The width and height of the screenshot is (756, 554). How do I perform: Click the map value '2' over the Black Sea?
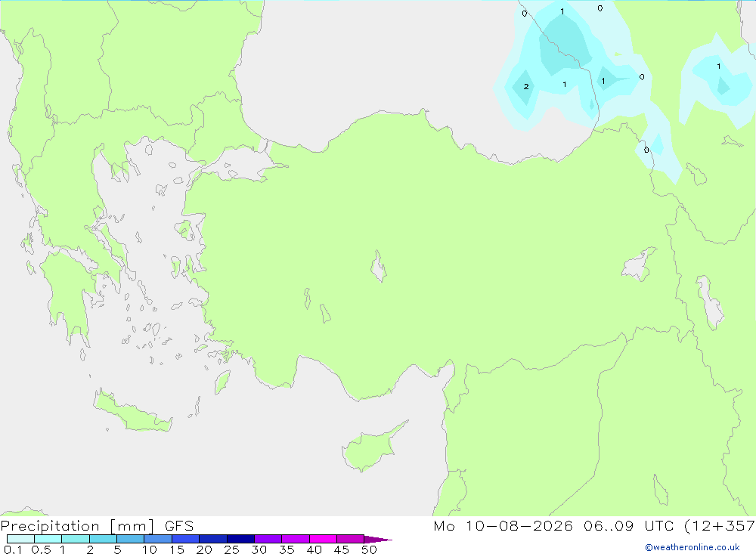(x=526, y=86)
